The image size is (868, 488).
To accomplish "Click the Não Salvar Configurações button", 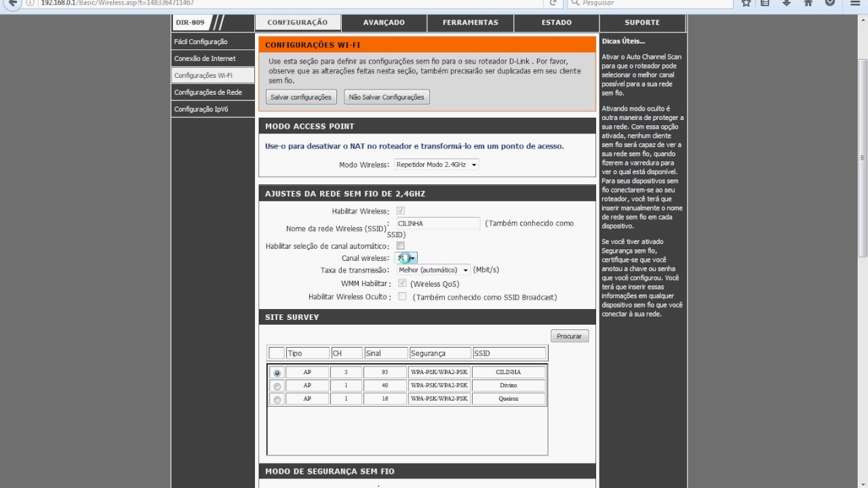I will point(387,97).
